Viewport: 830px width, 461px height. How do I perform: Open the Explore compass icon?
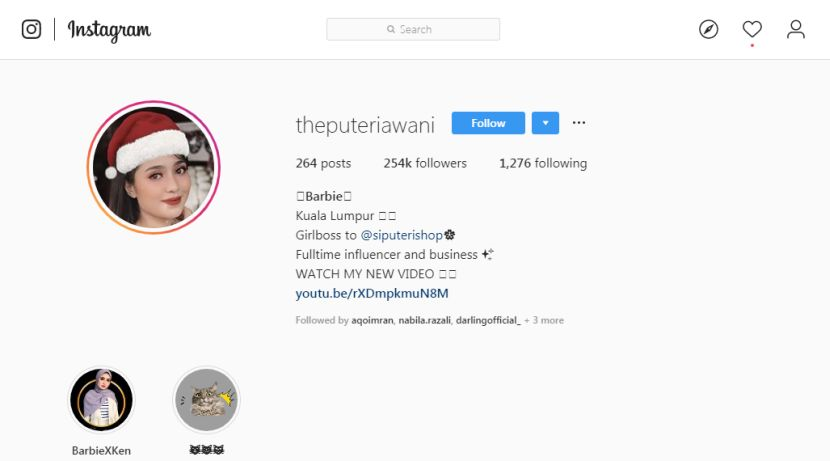[x=708, y=29]
